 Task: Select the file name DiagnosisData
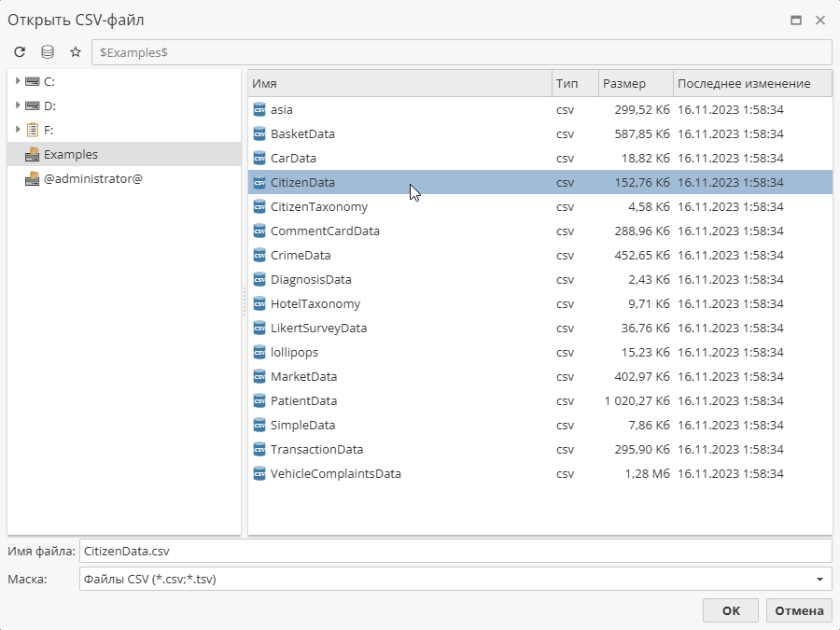(x=311, y=279)
